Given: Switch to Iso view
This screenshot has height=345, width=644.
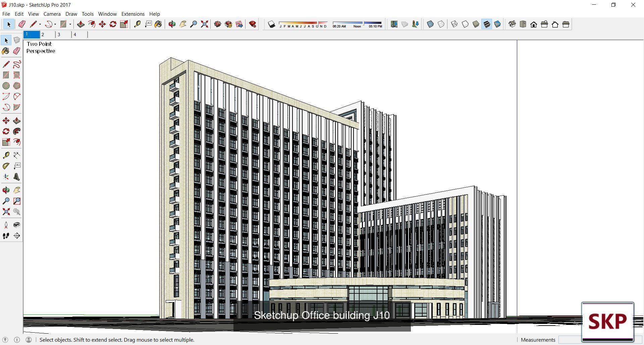Looking at the screenshot, I should click(512, 24).
